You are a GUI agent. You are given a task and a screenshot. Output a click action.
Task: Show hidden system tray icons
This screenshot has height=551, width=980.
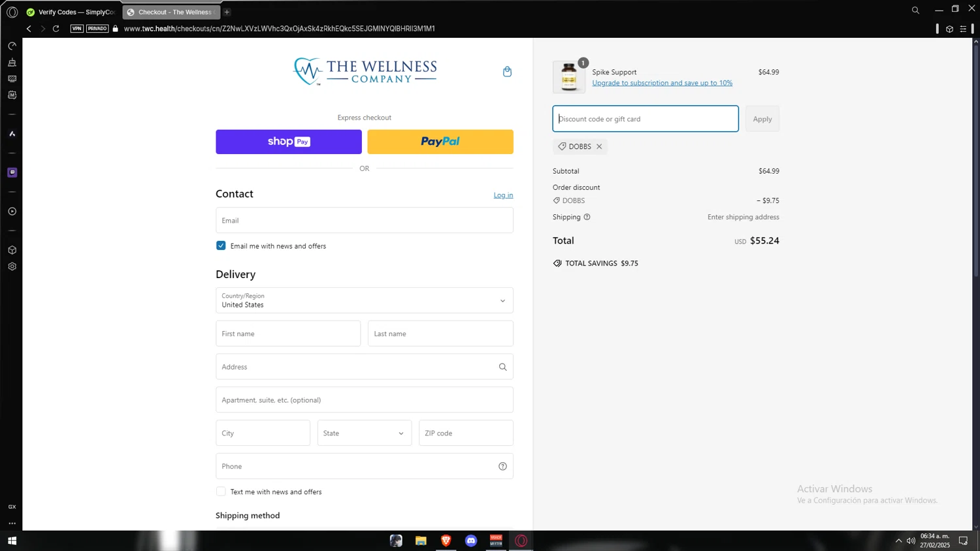[898, 541]
